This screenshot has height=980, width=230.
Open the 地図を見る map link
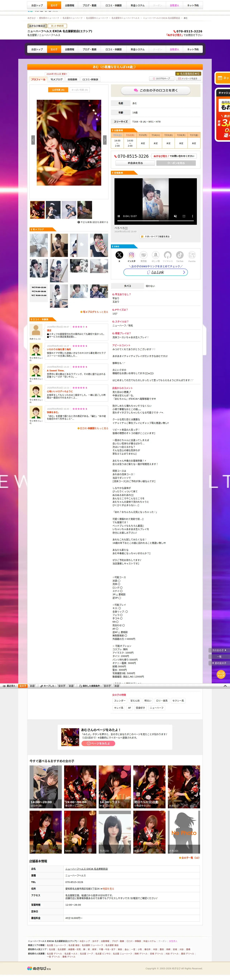point(108,889)
